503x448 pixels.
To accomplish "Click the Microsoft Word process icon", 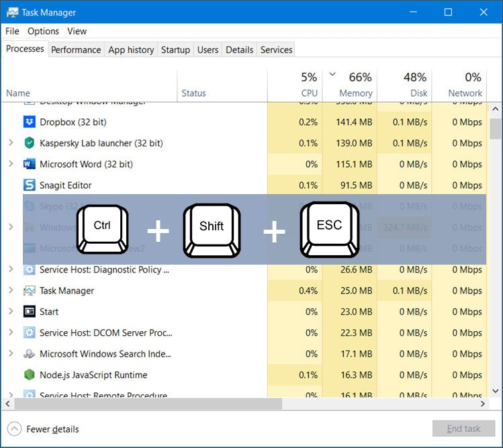I will tap(29, 164).
